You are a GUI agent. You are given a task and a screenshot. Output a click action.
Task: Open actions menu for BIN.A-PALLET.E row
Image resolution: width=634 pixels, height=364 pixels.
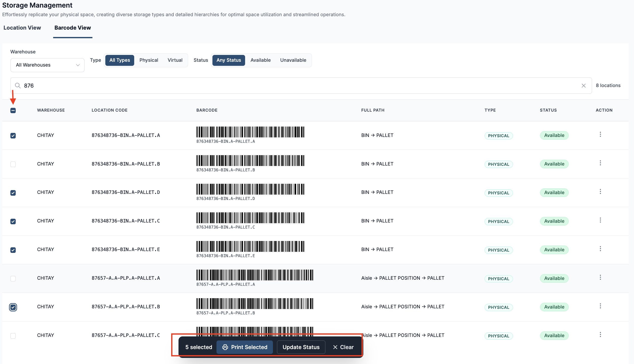click(x=600, y=249)
